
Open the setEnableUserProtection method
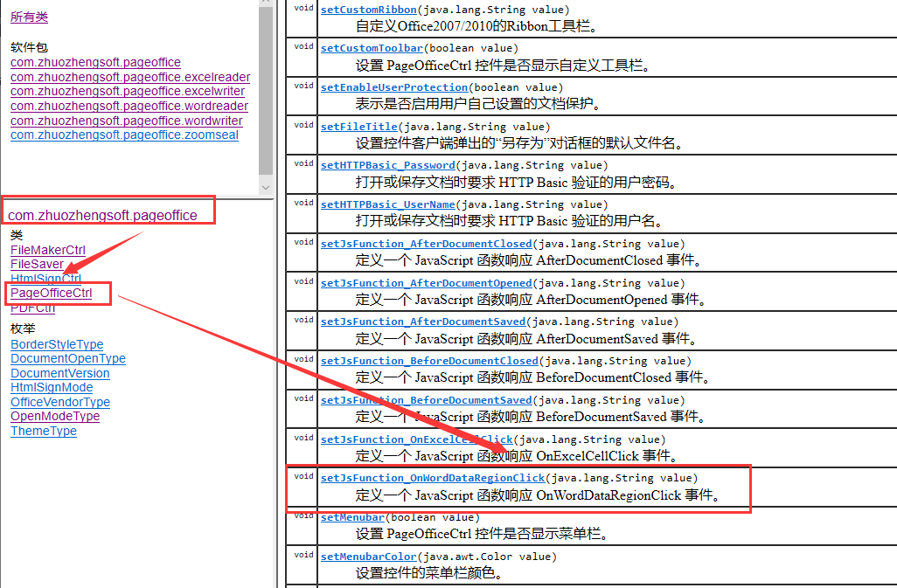(394, 87)
